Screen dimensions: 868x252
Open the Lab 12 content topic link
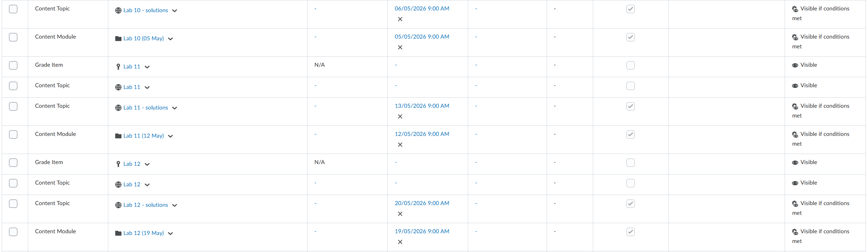click(x=132, y=184)
